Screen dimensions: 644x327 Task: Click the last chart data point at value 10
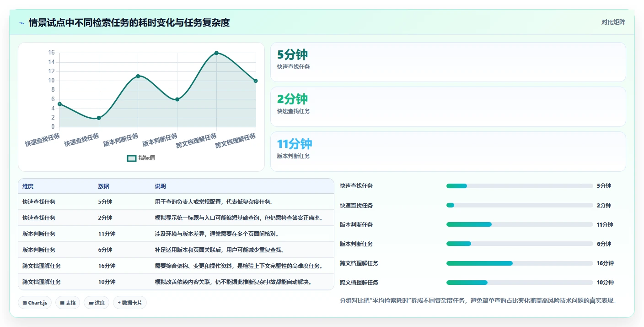pos(256,81)
